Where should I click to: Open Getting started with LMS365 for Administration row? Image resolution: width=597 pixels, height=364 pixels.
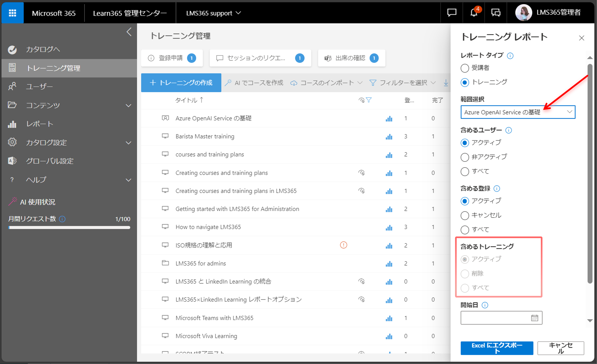point(237,209)
